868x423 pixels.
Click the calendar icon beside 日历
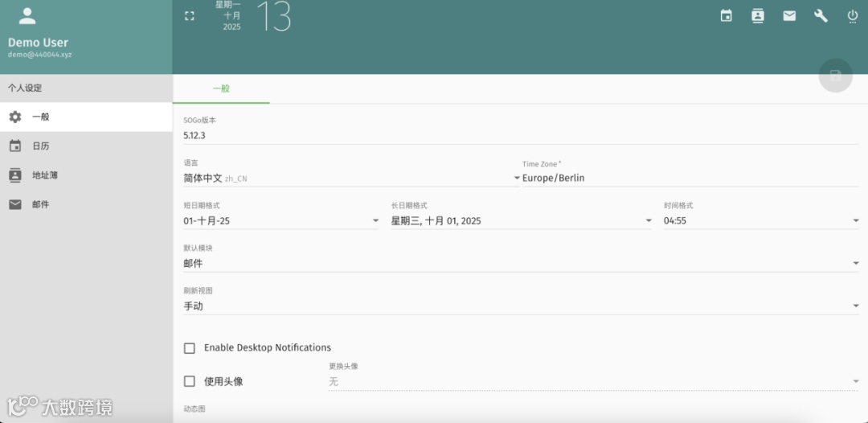15,146
